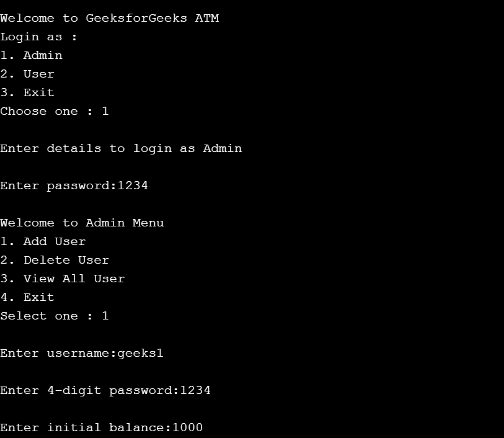Click "Enter details to login as Admin" text
The height and width of the screenshot is (438, 504).
click(121, 148)
